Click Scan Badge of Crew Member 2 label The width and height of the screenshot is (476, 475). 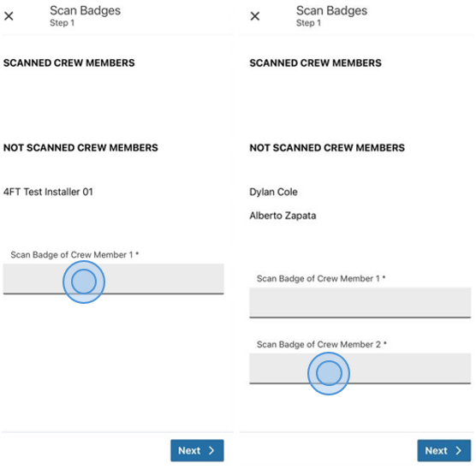pos(322,345)
